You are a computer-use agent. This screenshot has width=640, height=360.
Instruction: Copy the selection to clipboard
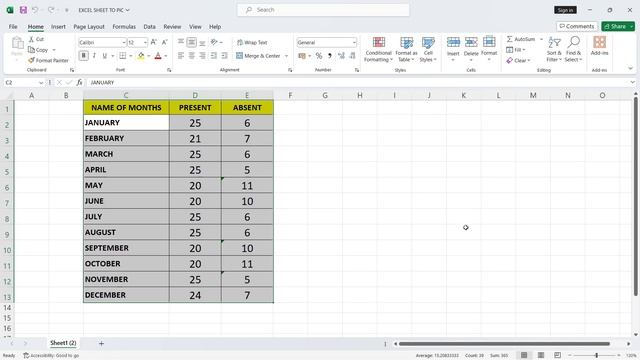[38, 50]
